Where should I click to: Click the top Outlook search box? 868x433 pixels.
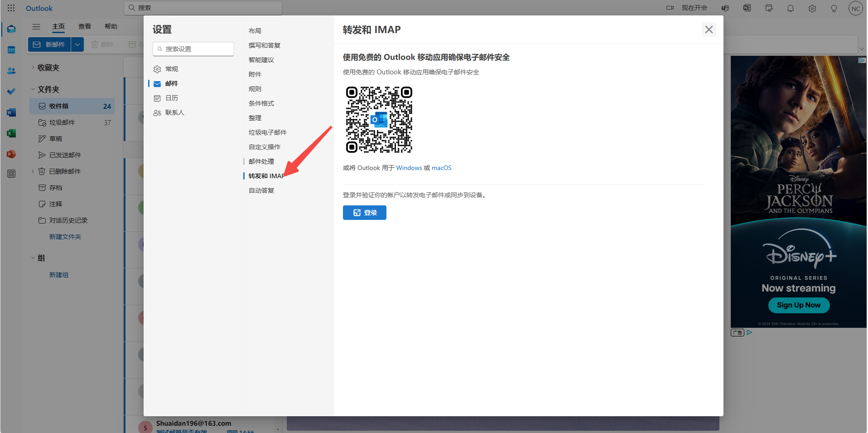tap(203, 8)
